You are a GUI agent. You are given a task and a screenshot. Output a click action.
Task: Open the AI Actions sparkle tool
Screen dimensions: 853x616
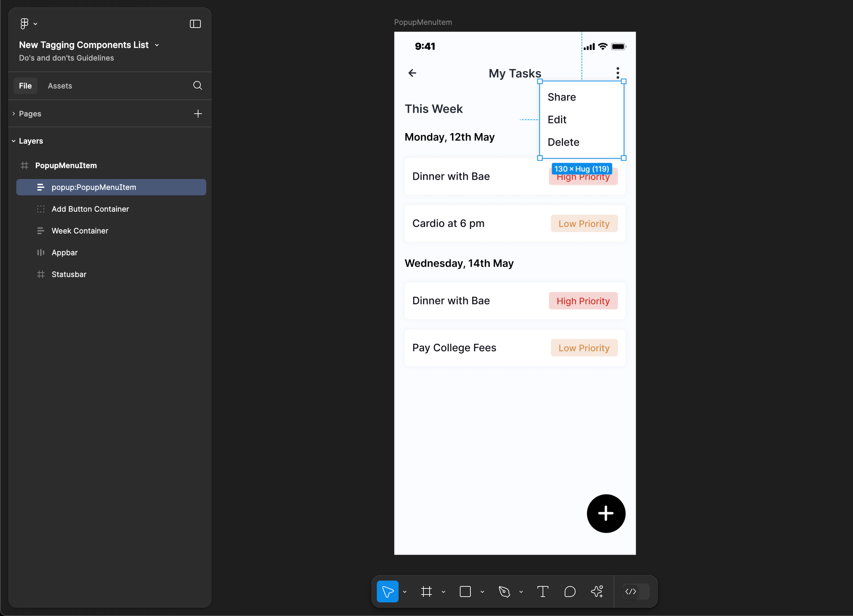pyautogui.click(x=597, y=591)
